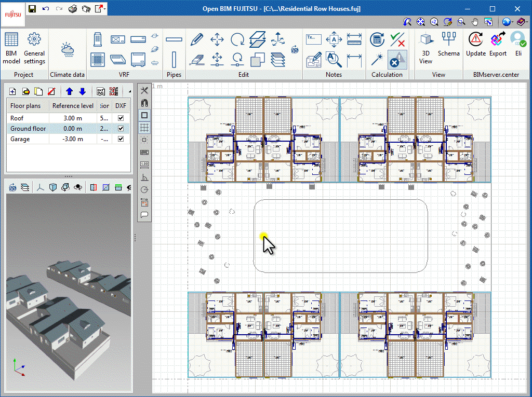Switch to the 3D View

pyautogui.click(x=426, y=44)
